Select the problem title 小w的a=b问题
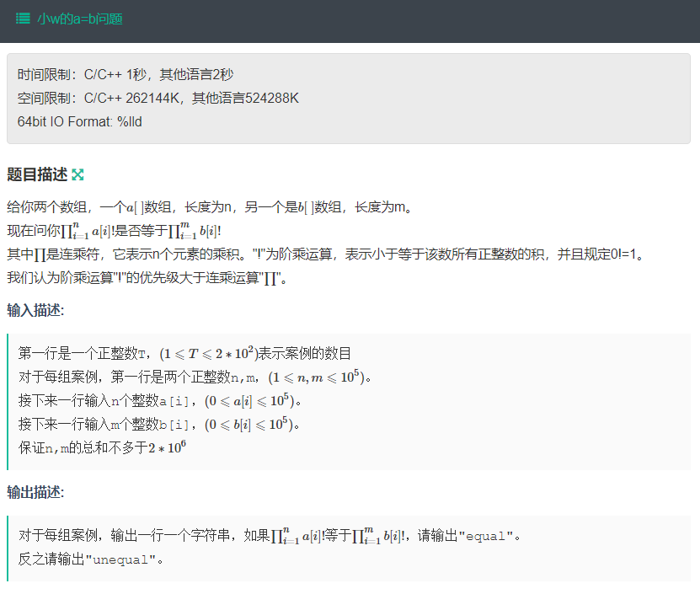 pyautogui.click(x=82, y=18)
